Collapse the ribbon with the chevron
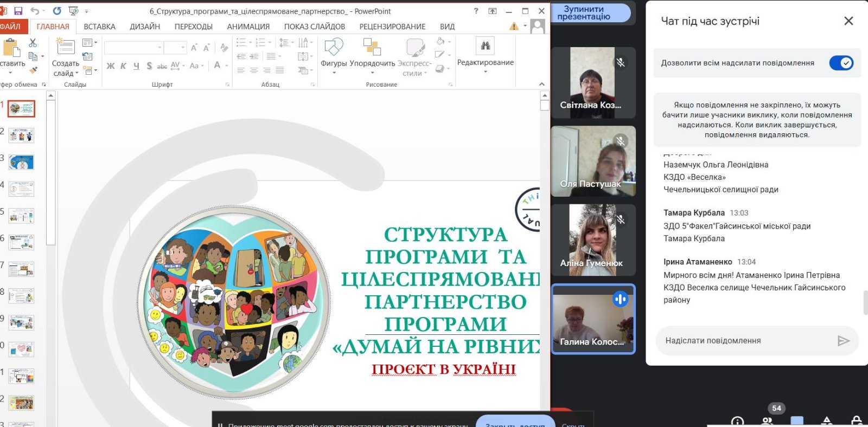The image size is (868, 427). [x=541, y=84]
